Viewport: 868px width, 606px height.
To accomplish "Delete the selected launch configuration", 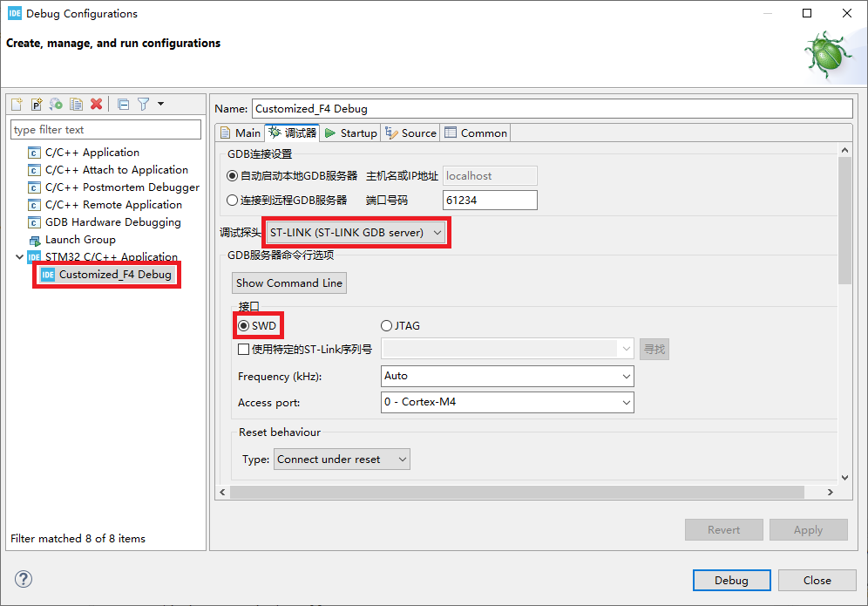I will point(97,104).
